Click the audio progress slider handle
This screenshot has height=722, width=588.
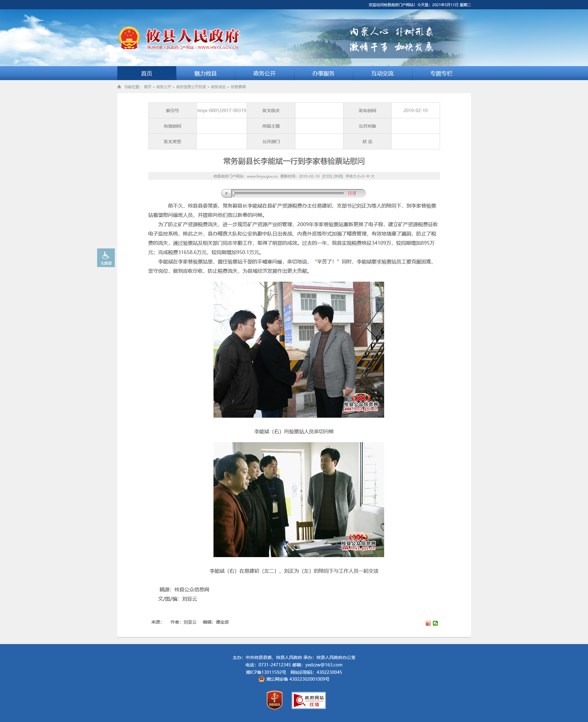[x=233, y=193]
